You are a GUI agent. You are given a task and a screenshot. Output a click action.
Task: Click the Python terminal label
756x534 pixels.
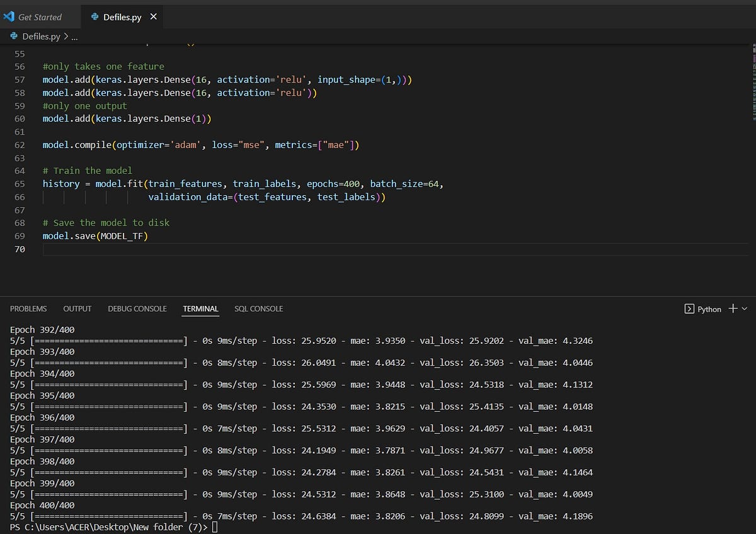[709, 309]
